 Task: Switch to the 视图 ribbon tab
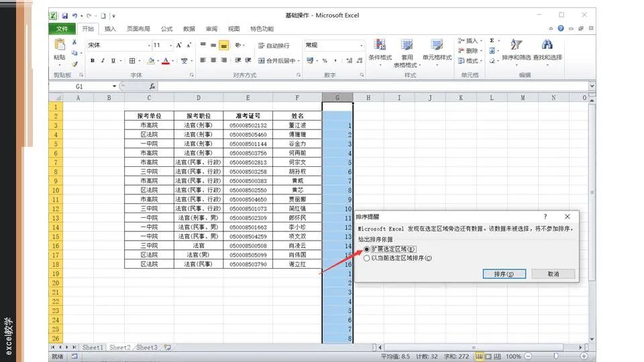233,29
